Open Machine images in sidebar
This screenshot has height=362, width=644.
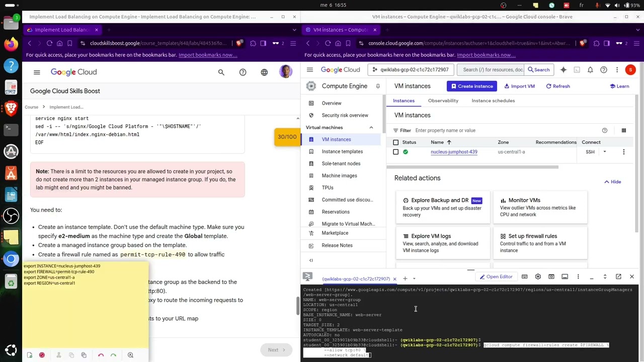(x=339, y=175)
